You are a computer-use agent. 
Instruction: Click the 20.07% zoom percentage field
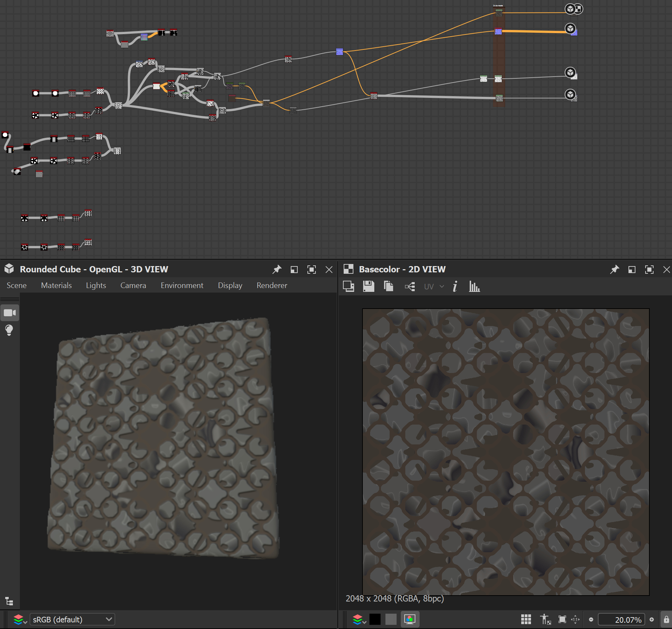(622, 619)
